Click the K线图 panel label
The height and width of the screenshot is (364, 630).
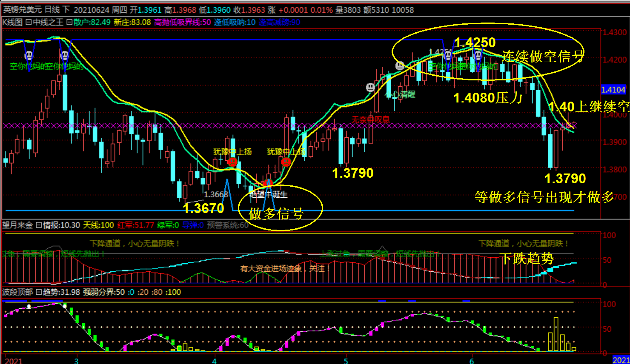coord(13,22)
